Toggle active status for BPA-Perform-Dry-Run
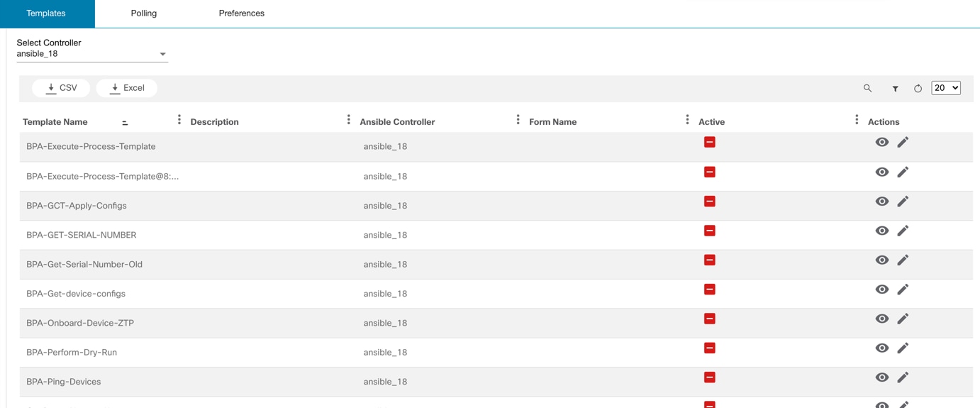 pyautogui.click(x=709, y=348)
